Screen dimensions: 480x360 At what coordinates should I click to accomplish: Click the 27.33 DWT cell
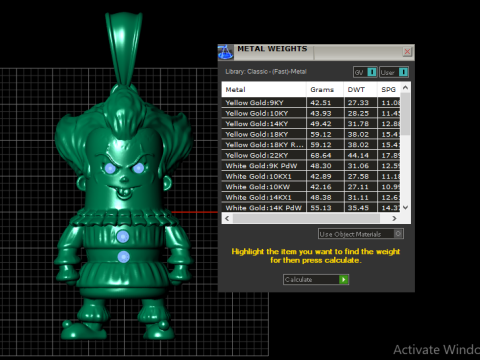(x=360, y=103)
